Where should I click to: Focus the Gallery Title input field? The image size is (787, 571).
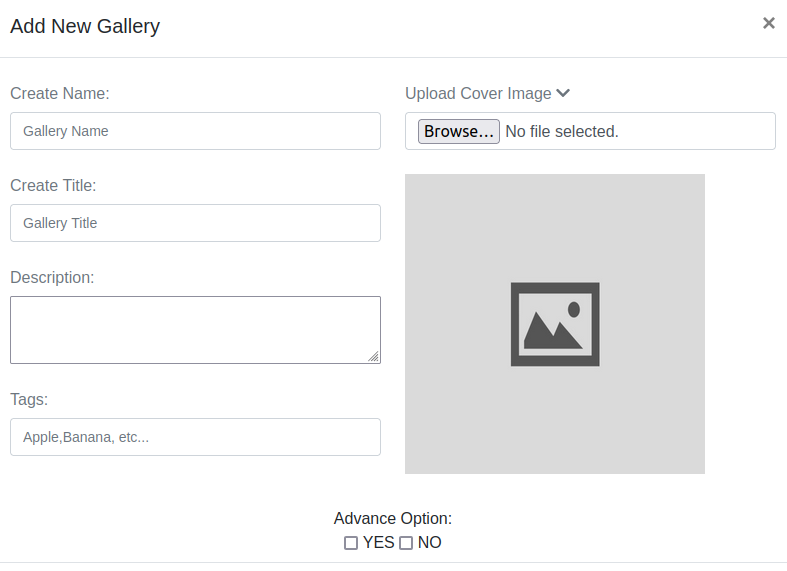tap(195, 223)
